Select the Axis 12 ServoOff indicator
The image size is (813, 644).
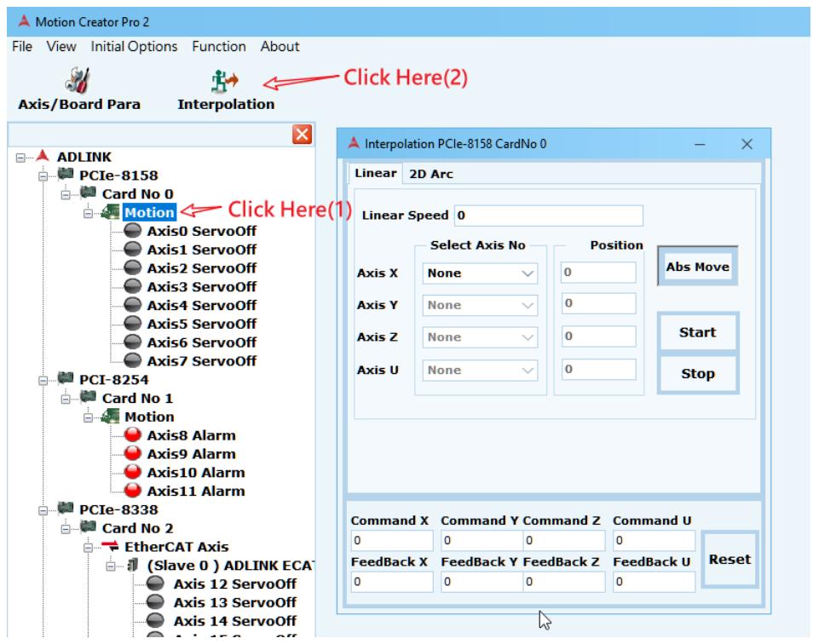coord(155,584)
